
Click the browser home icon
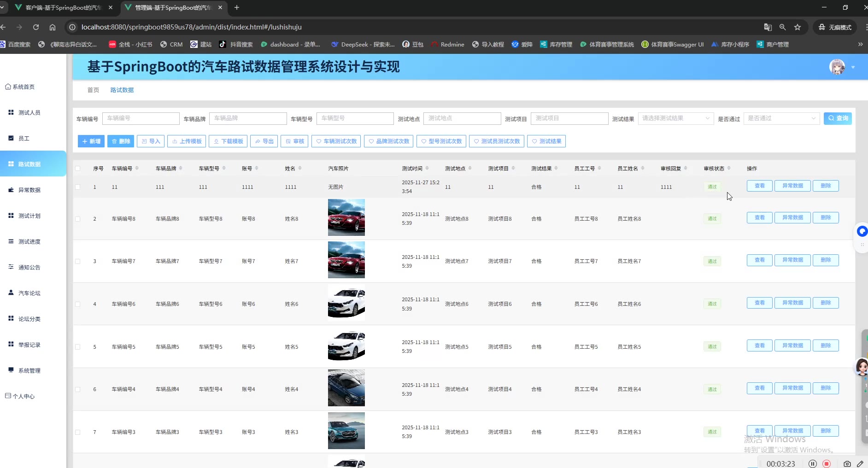tap(53, 27)
